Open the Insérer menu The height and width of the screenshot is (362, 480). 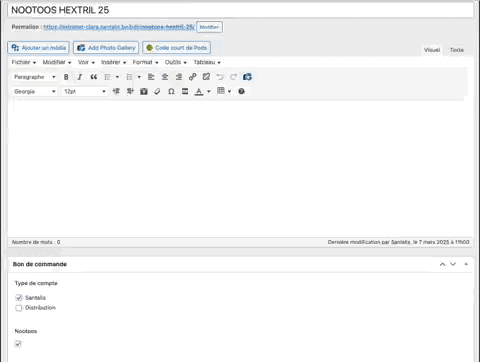[113, 62]
